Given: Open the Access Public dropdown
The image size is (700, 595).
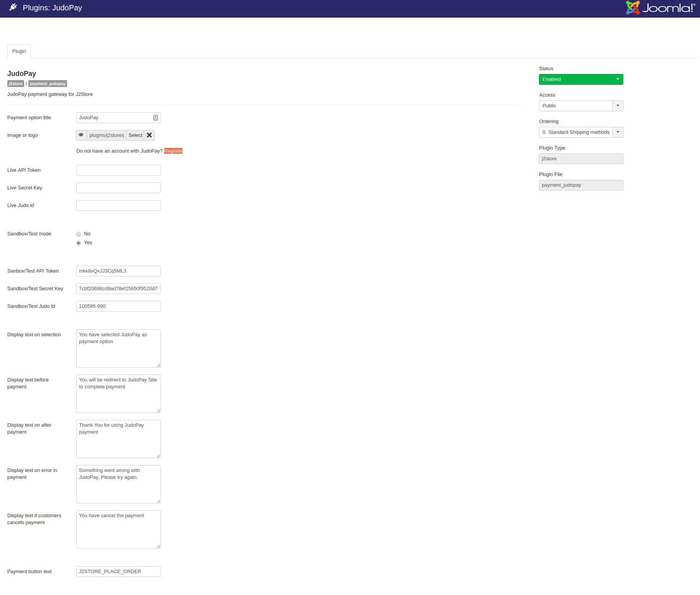Looking at the screenshot, I should point(581,106).
